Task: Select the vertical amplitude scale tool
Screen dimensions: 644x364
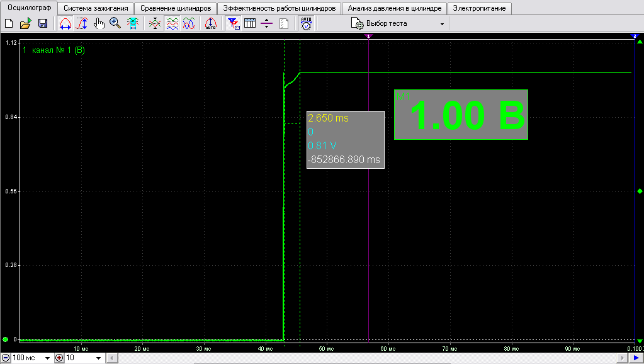Action: coord(82,23)
